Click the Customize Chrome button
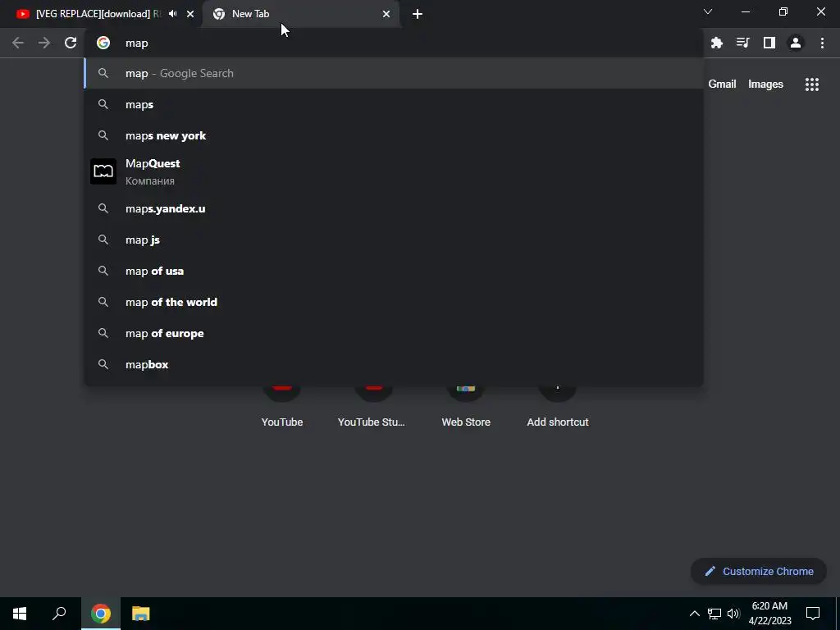This screenshot has width=840, height=630. click(759, 571)
